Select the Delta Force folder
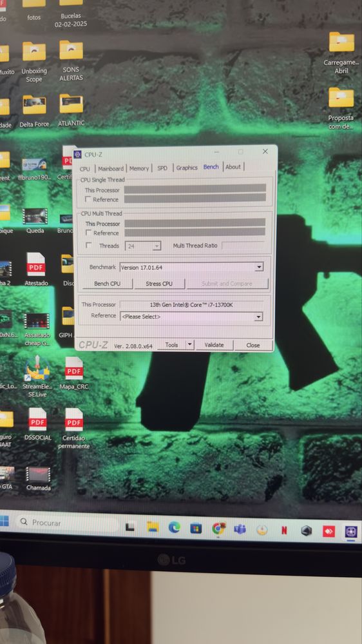 35,112
